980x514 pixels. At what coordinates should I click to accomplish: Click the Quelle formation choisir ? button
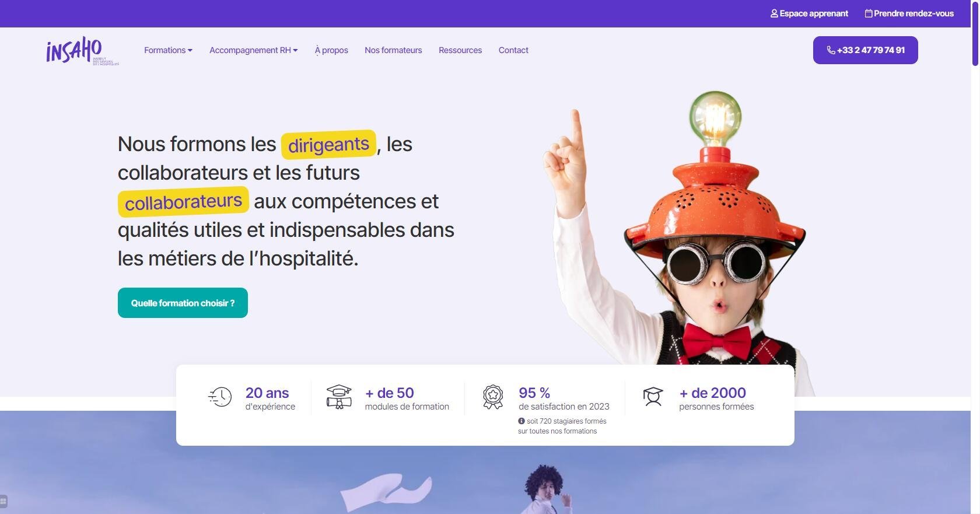coord(183,303)
